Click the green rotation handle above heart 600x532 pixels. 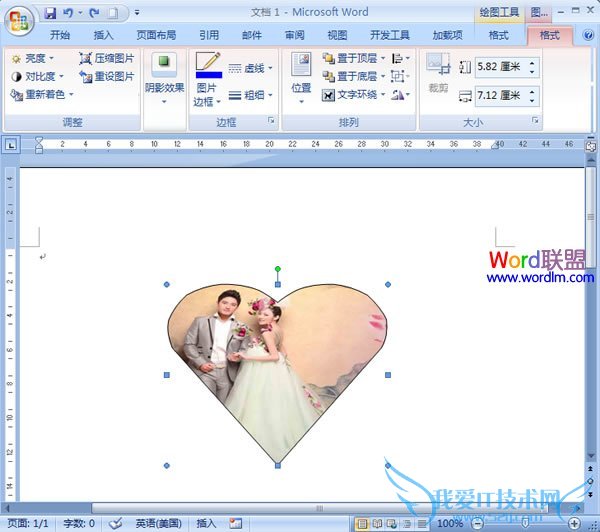pos(278,269)
